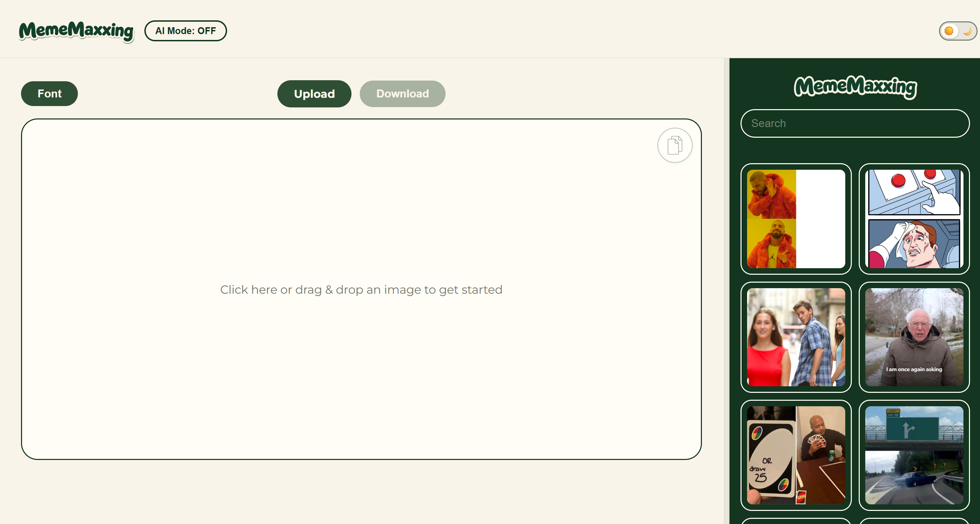Choose the Bernie once again asking template
This screenshot has height=524, width=980.
(x=914, y=337)
